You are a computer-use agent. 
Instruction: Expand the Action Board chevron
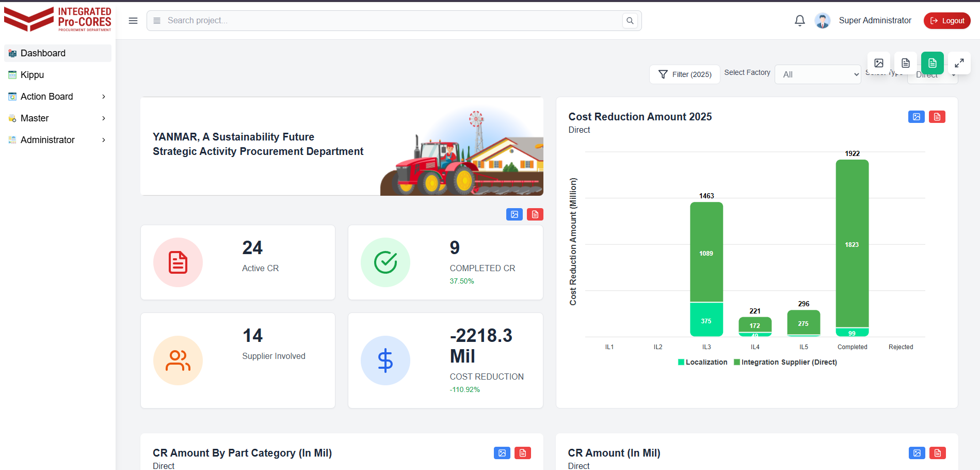pos(104,97)
